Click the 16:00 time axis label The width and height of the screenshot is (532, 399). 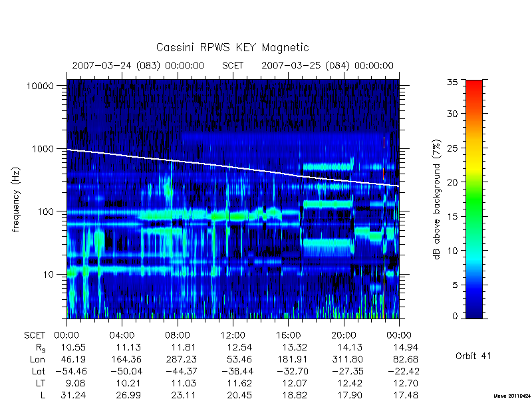pyautogui.click(x=289, y=336)
